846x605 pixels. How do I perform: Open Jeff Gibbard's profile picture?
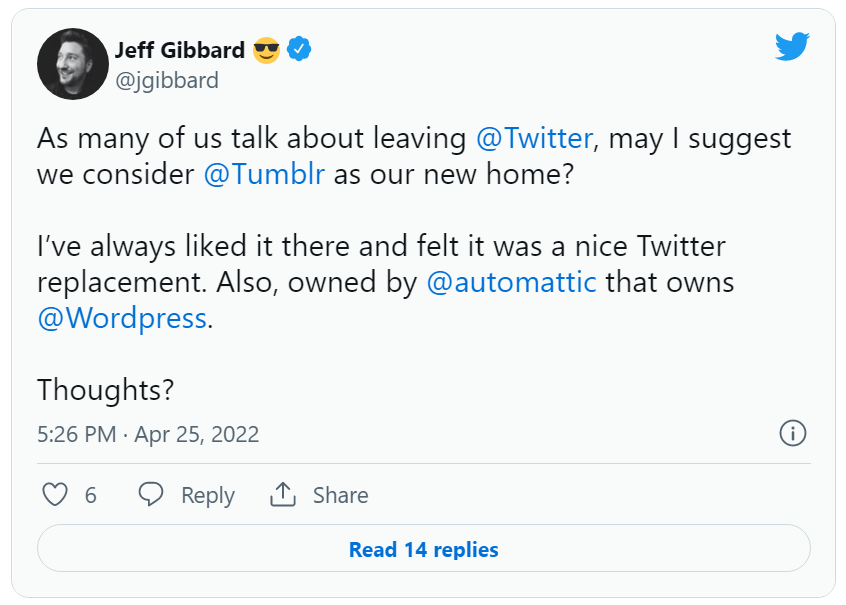point(73,64)
